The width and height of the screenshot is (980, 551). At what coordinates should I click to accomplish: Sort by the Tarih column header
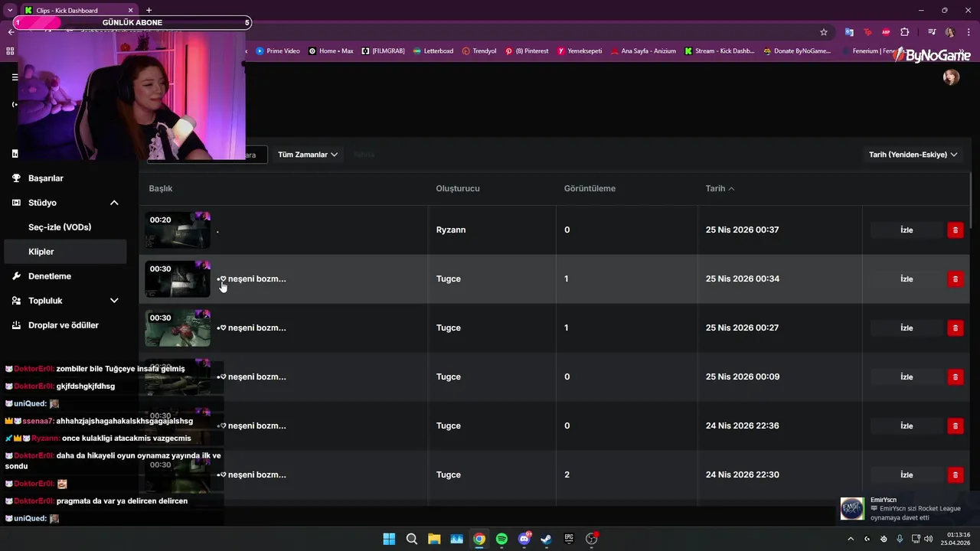tap(720, 188)
